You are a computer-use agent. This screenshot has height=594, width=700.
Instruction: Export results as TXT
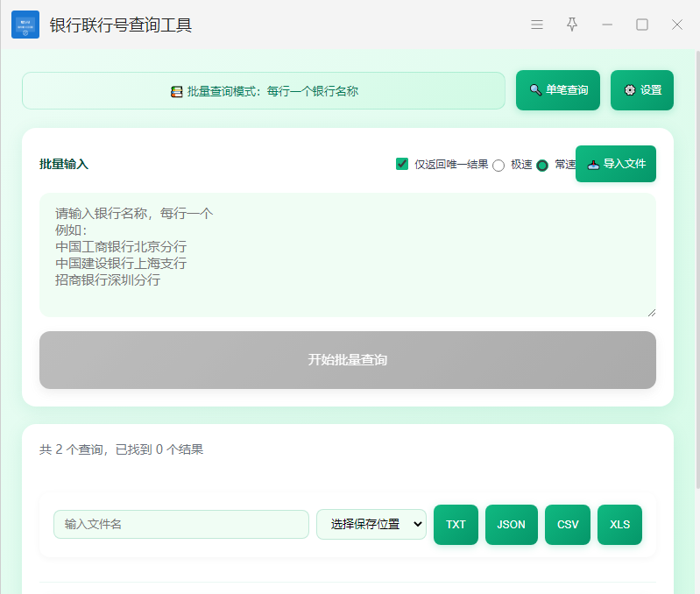pos(456,525)
